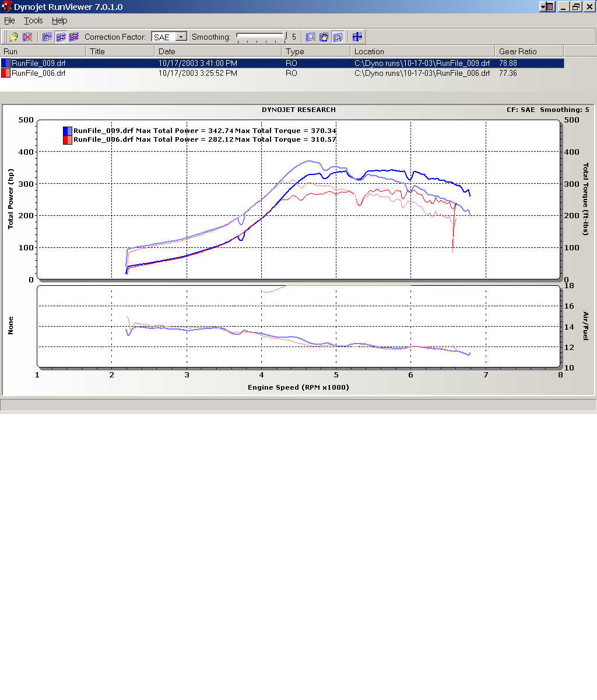The height and width of the screenshot is (700, 597).
Task: Click the remove run icon with red X
Action: pos(27,37)
